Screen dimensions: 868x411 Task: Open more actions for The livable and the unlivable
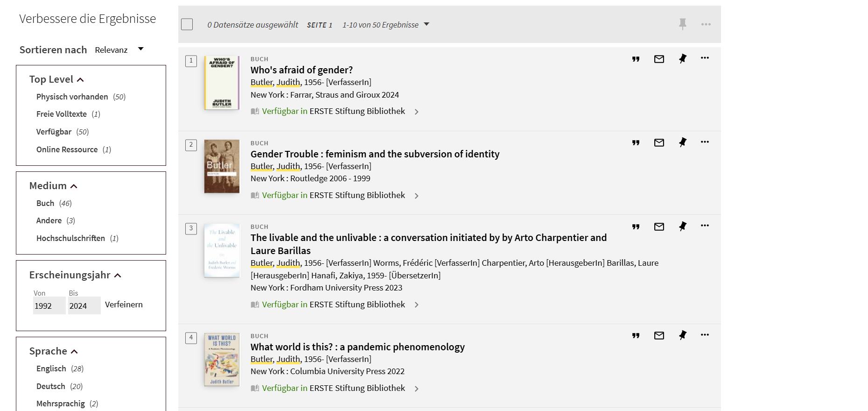tap(705, 226)
